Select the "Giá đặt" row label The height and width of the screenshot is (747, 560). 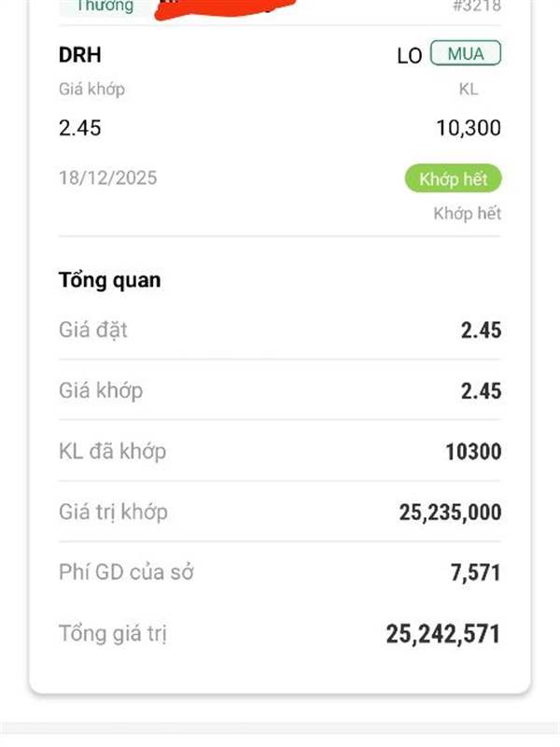[x=92, y=330]
